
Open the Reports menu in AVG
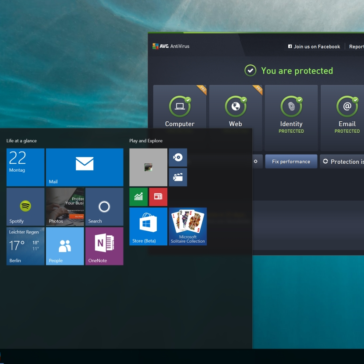(356, 47)
